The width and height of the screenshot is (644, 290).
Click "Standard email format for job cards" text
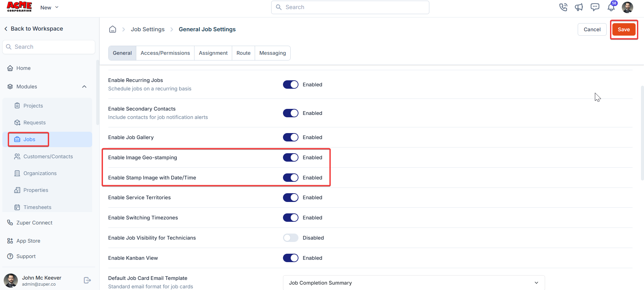click(150, 287)
